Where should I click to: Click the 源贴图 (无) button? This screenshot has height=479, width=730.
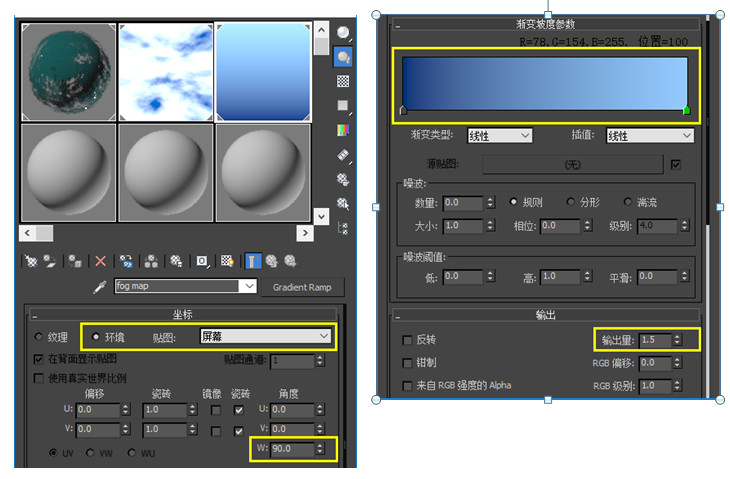pyautogui.click(x=572, y=164)
